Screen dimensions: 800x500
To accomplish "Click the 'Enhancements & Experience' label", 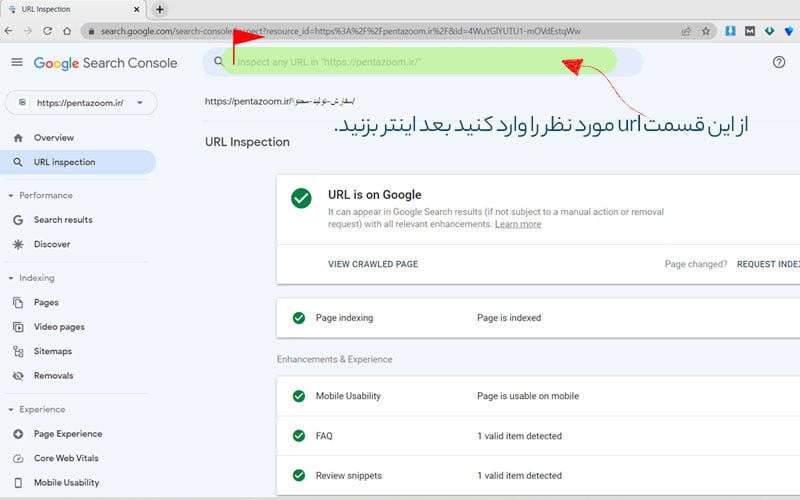I will click(335, 360).
